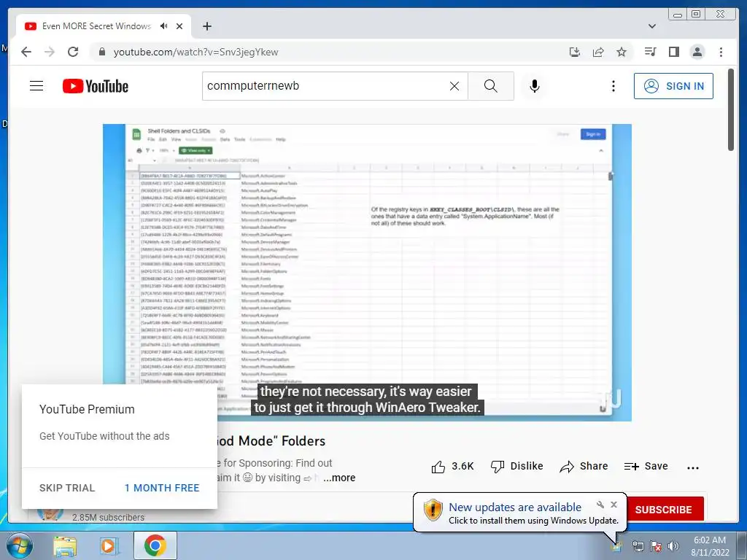747x560 pixels.
Task: Click the video player area
Action: (x=368, y=273)
